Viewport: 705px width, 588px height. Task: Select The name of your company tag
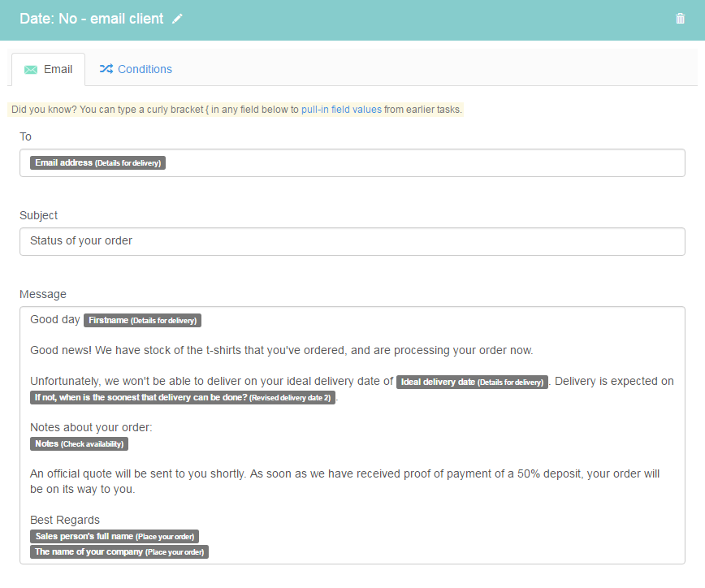119,551
